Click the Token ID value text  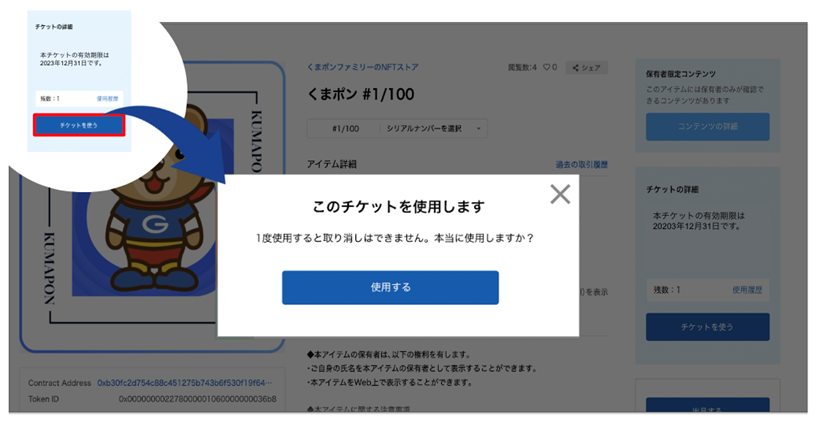[x=197, y=399]
